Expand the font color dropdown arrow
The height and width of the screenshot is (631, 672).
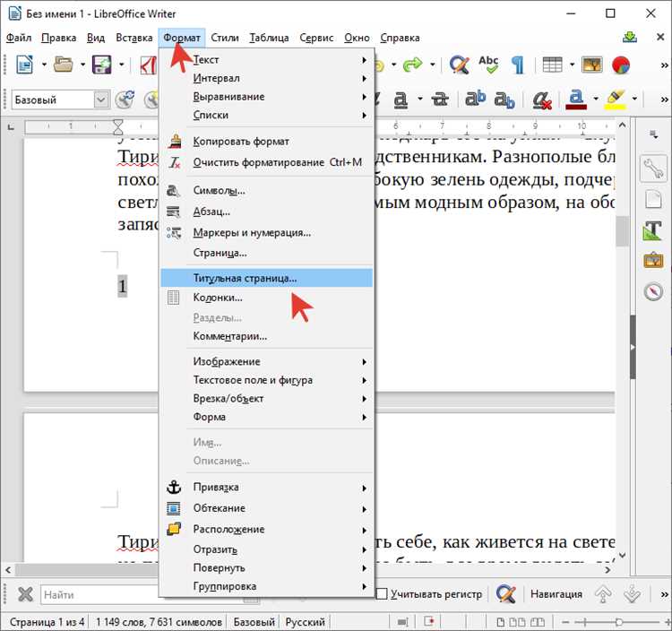click(x=596, y=99)
